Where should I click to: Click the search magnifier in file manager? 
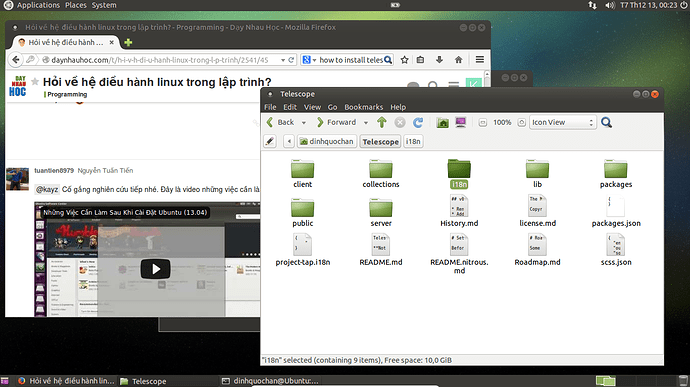tap(606, 122)
